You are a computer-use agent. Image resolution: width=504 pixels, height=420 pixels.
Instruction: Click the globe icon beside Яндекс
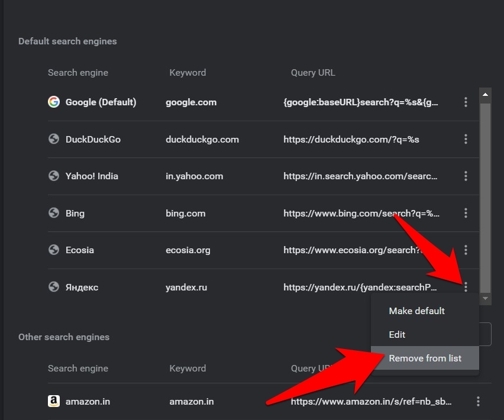coord(54,287)
